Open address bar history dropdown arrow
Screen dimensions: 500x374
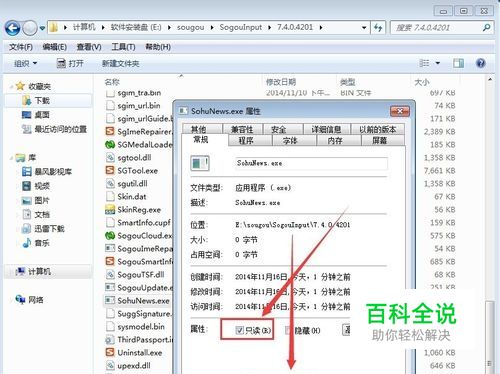click(x=364, y=28)
